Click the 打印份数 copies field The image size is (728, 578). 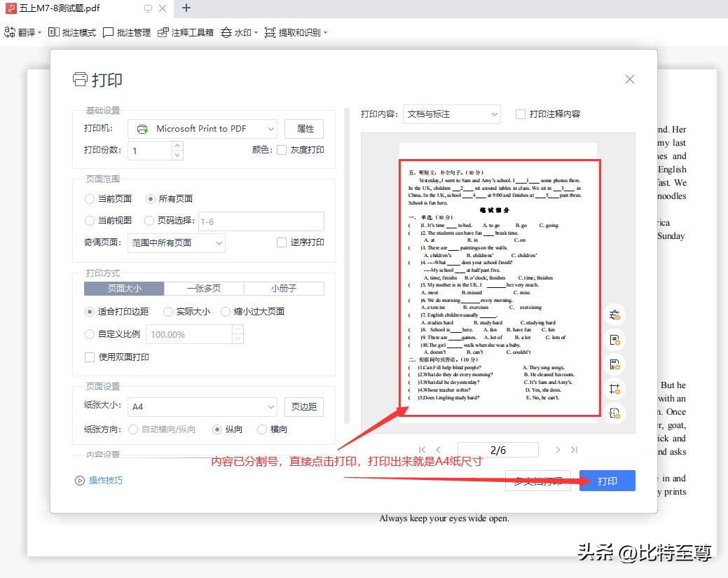[150, 151]
